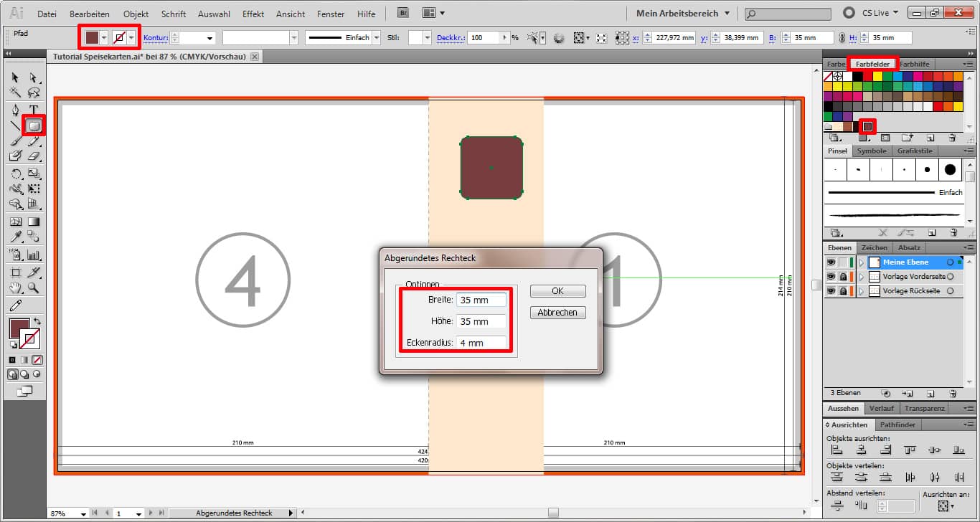Activate the Zoom magnifier tool

click(33, 288)
